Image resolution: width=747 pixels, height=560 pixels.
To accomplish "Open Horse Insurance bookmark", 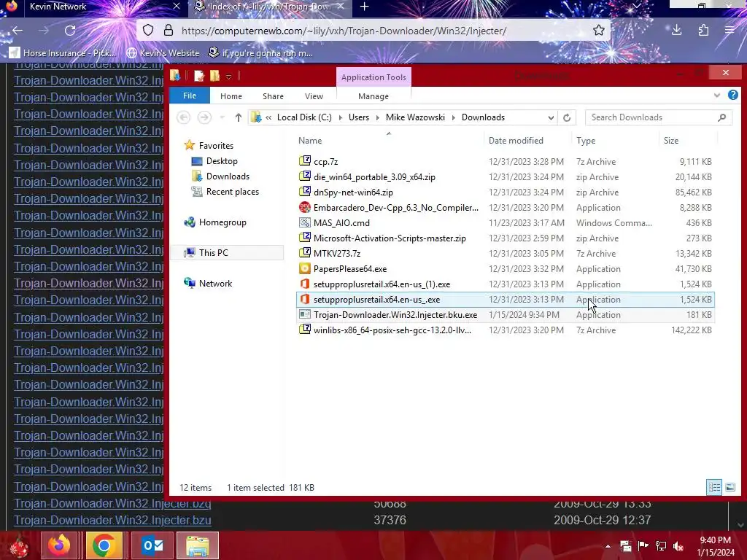I will pyautogui.click(x=63, y=52).
